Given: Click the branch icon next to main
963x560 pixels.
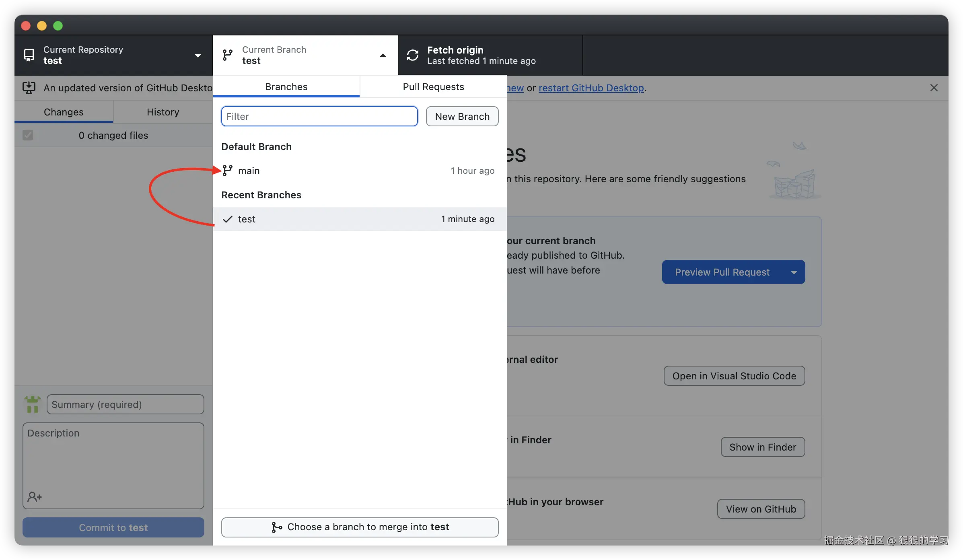Looking at the screenshot, I should tap(228, 171).
